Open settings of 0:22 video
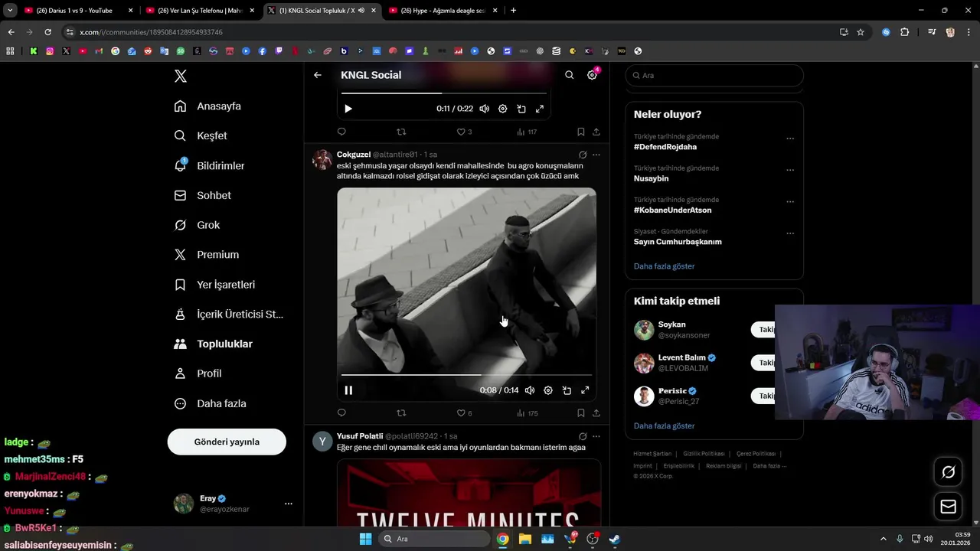This screenshot has width=980, height=551. 503,109
